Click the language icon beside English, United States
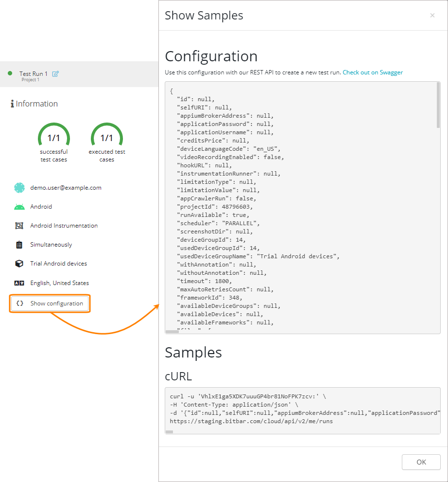Viewport: 448px width, 482px height. tap(19, 283)
